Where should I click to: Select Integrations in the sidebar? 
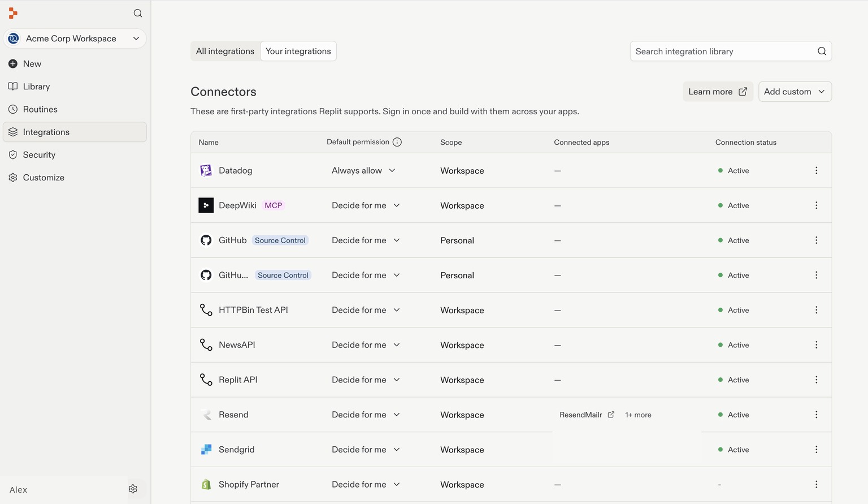(x=75, y=132)
